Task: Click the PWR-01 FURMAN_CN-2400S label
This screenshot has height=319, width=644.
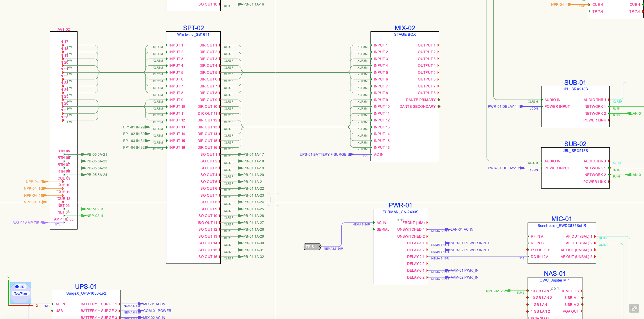Action: pyautogui.click(x=400, y=212)
